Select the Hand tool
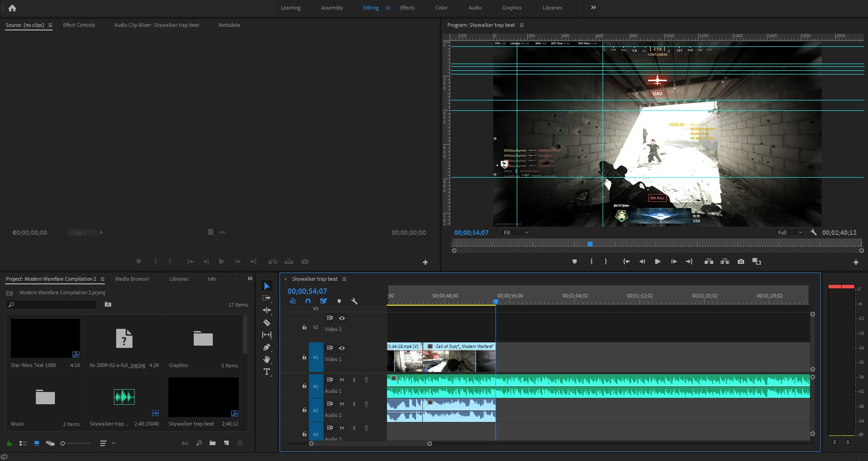868x461 pixels. (267, 360)
